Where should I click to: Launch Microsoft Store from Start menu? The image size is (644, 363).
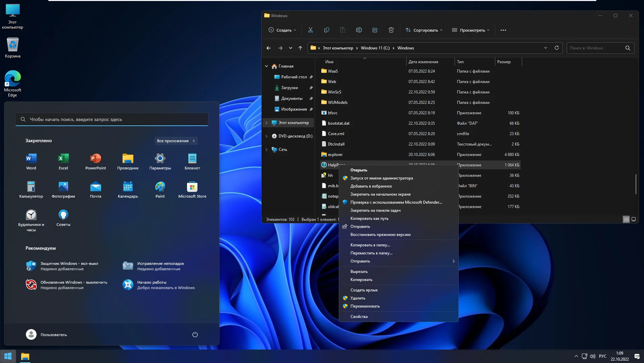pyautogui.click(x=192, y=190)
